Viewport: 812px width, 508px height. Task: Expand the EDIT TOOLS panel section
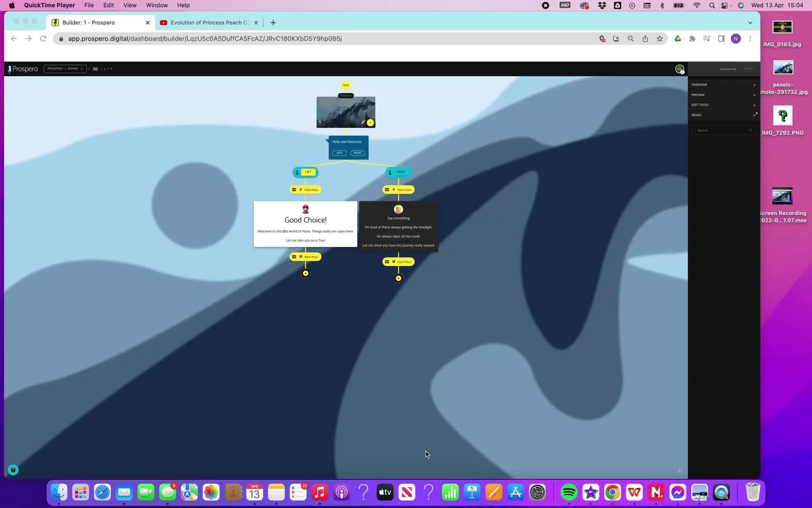(724, 105)
